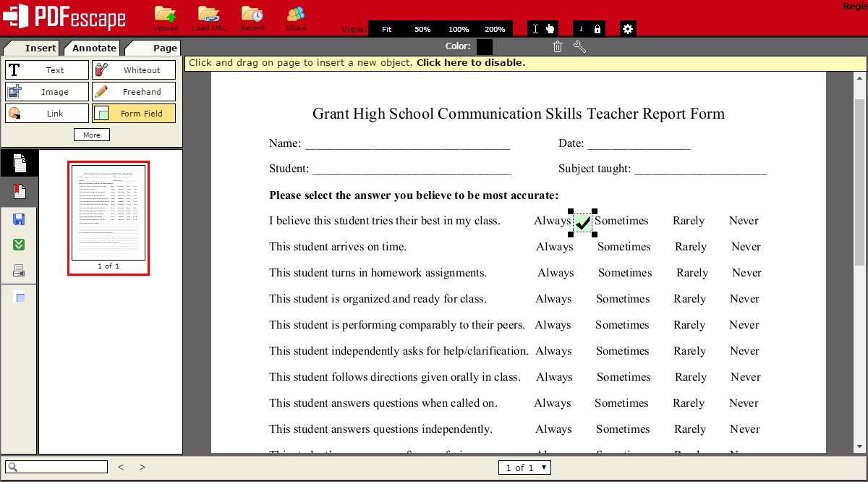Click the form title 'Grant High School' heading

click(x=519, y=114)
